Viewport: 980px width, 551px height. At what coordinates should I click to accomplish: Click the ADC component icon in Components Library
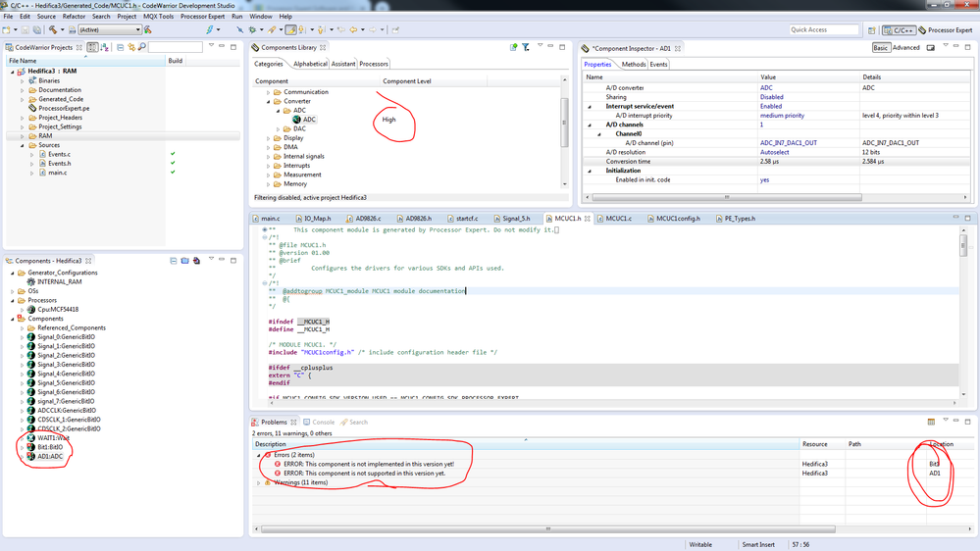(296, 120)
